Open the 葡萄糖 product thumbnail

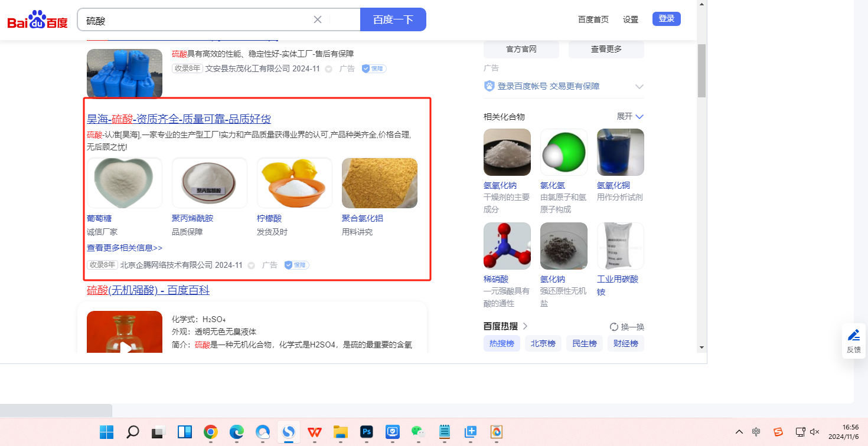[x=125, y=183]
